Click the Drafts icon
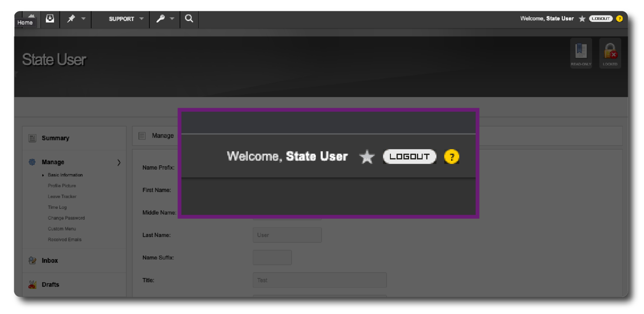 click(x=32, y=284)
